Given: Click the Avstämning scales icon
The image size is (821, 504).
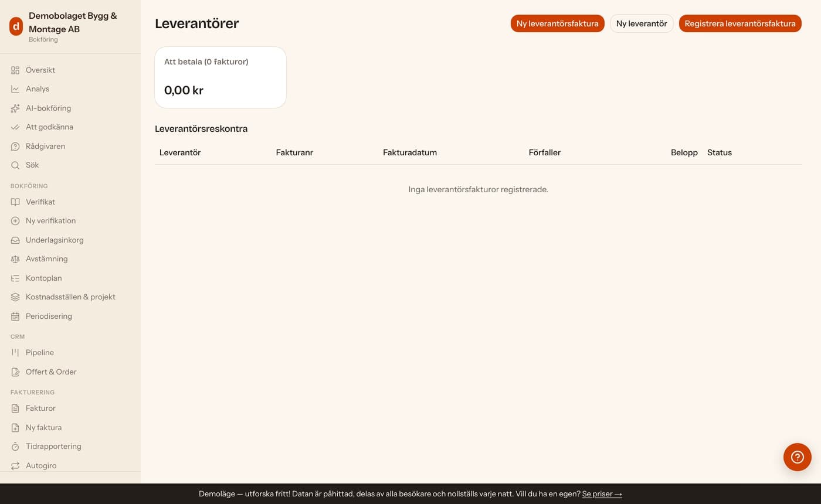Looking at the screenshot, I should point(15,259).
